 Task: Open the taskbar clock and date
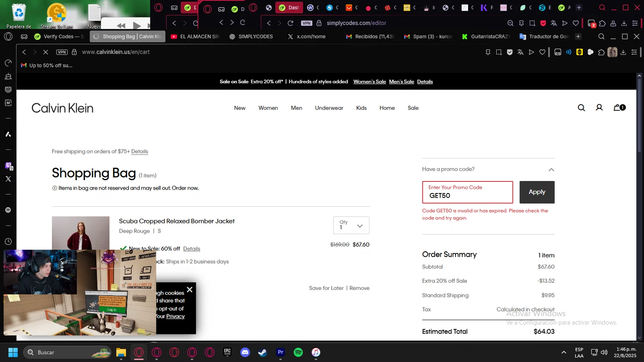pyautogui.click(x=626, y=353)
